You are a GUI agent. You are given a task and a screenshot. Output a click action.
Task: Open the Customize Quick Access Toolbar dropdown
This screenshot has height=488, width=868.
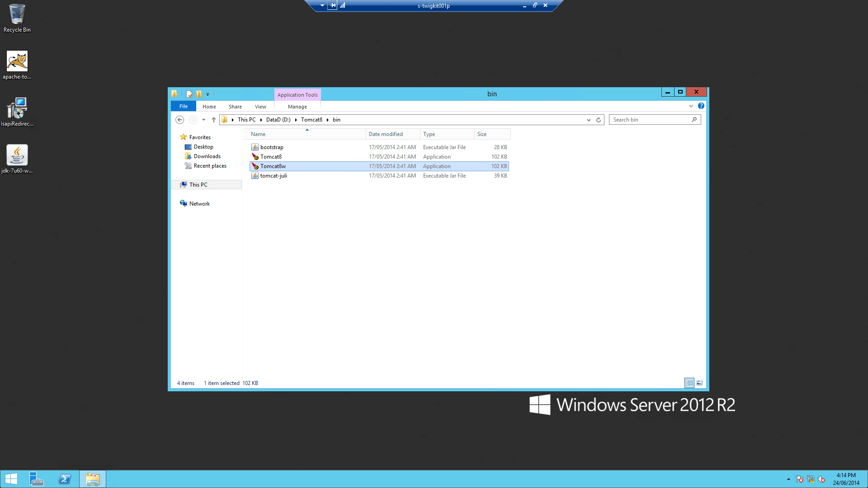208,94
